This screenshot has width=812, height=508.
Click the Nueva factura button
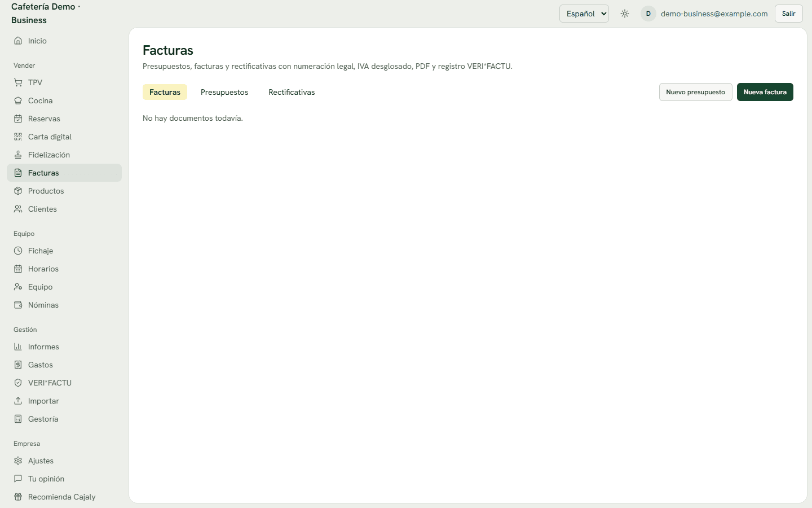(765, 92)
